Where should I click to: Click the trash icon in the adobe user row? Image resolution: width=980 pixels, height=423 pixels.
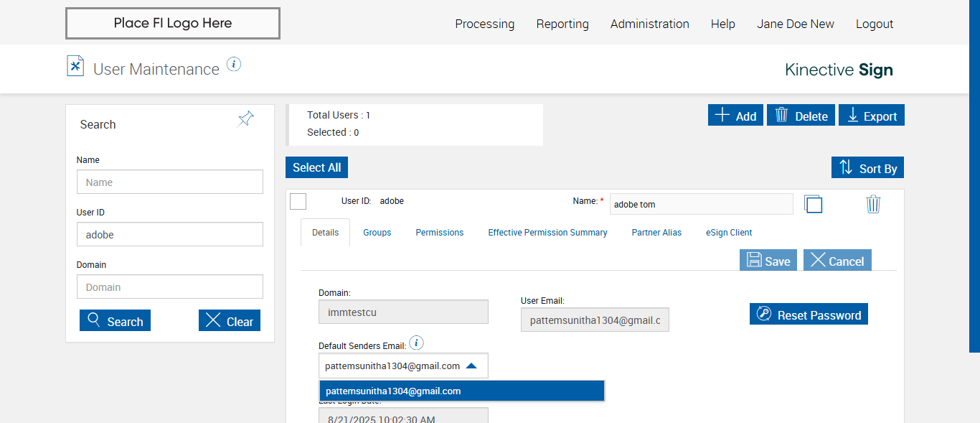873,204
